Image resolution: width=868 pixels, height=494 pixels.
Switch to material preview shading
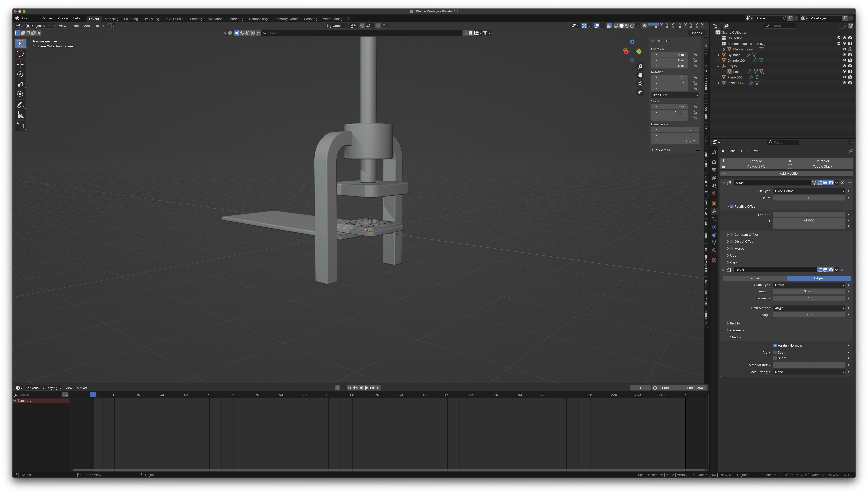point(627,26)
